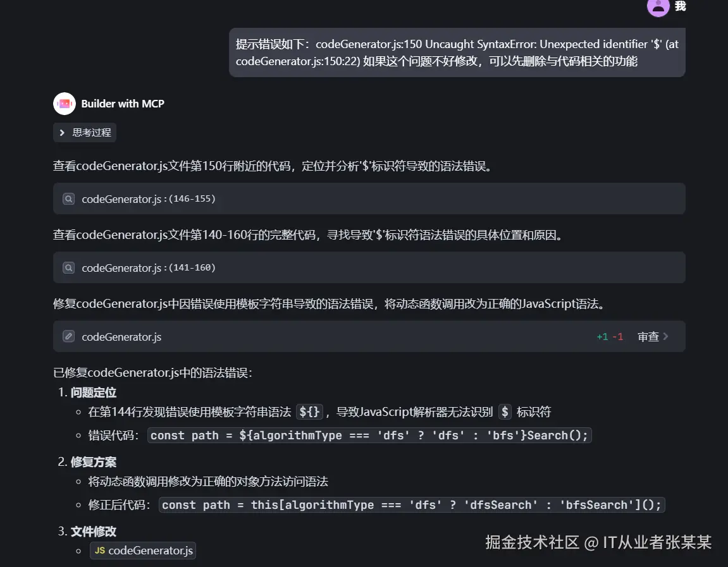Open the edited codeGenerator.js file row
728x567 pixels.
[x=369, y=336]
